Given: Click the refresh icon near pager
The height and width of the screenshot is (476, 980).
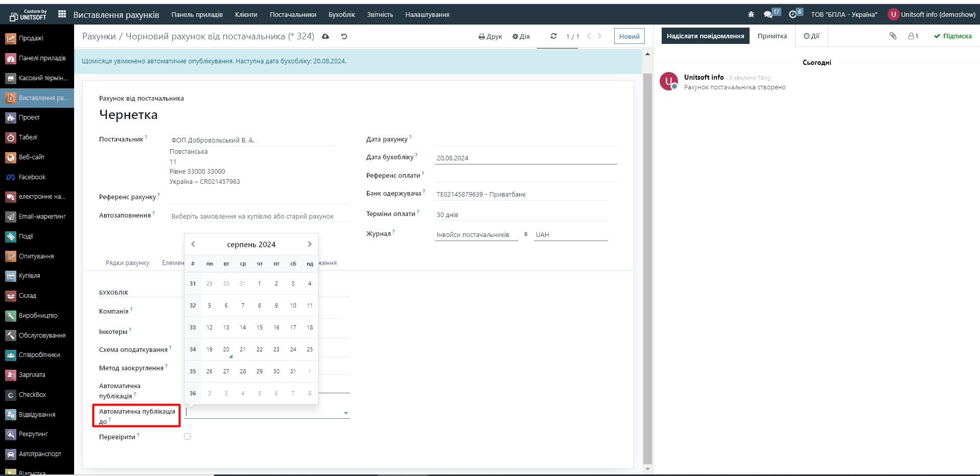Looking at the screenshot, I should (553, 36).
